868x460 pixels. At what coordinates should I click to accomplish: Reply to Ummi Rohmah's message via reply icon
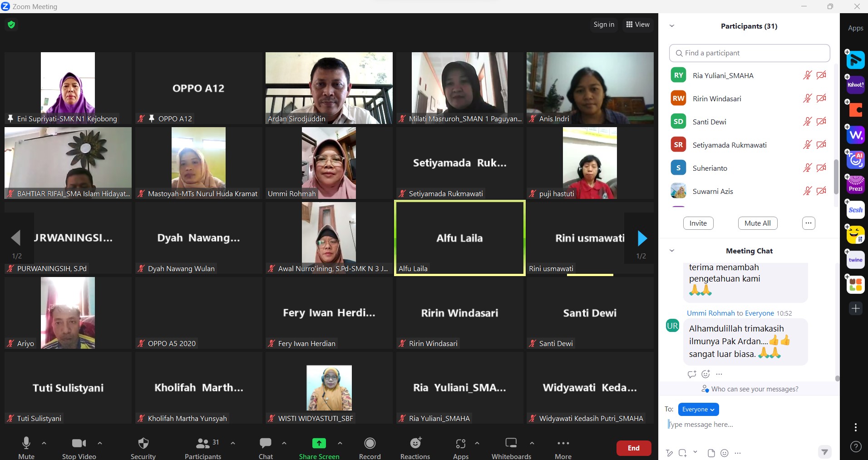click(x=692, y=374)
